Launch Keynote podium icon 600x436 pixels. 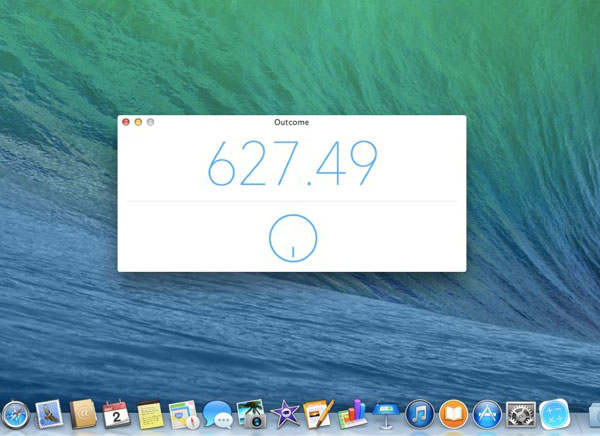386,415
